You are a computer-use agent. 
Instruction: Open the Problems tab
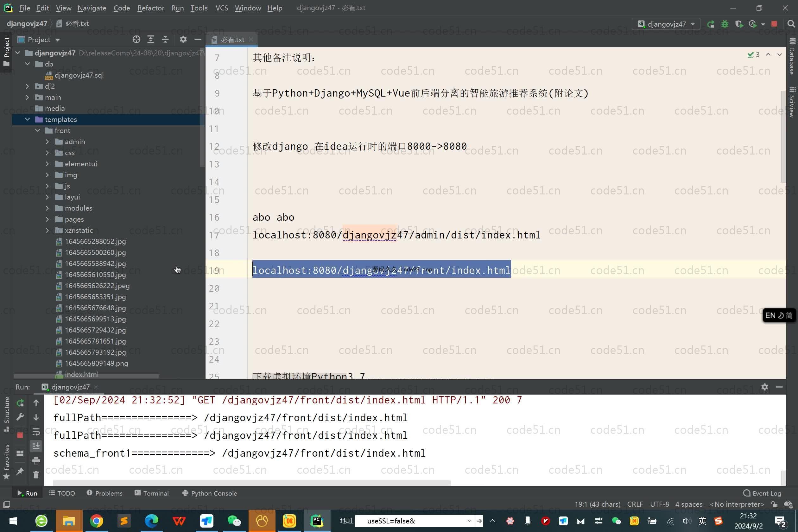coord(104,493)
